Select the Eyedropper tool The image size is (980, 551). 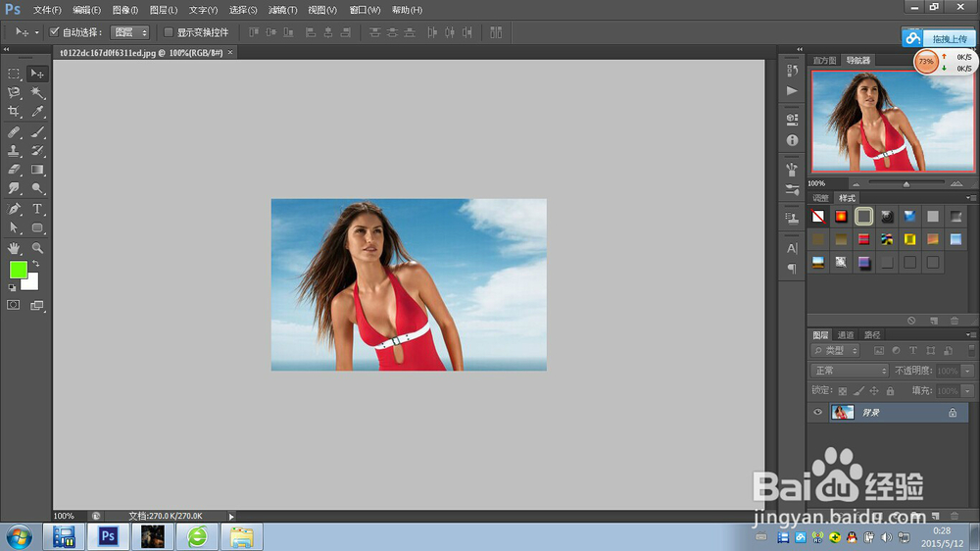click(37, 112)
